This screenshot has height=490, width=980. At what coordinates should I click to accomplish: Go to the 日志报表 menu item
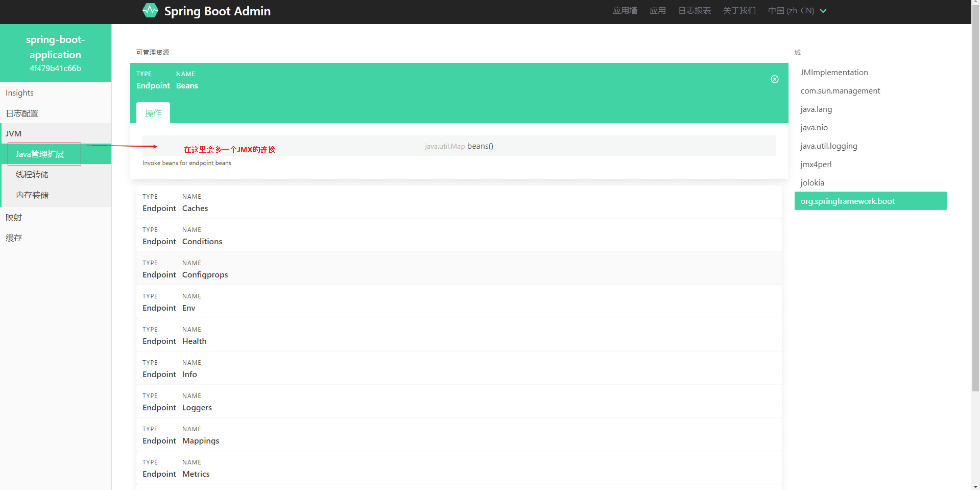(694, 11)
